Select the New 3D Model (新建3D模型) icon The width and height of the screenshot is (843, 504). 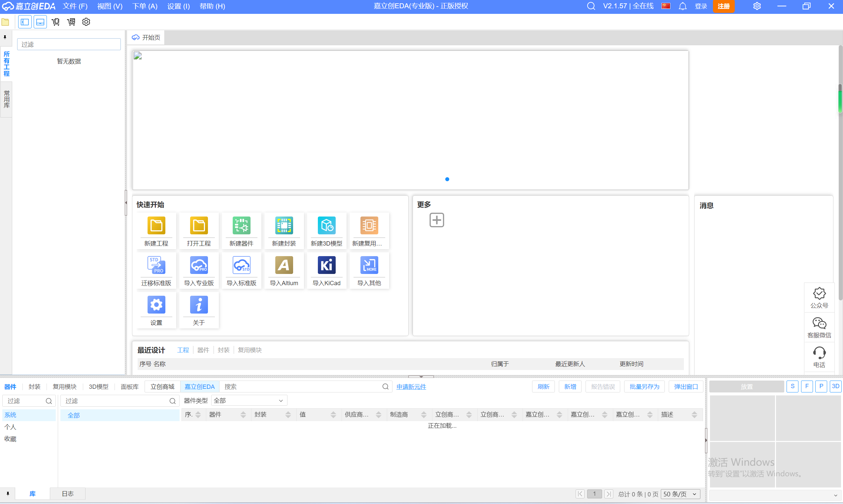326,225
